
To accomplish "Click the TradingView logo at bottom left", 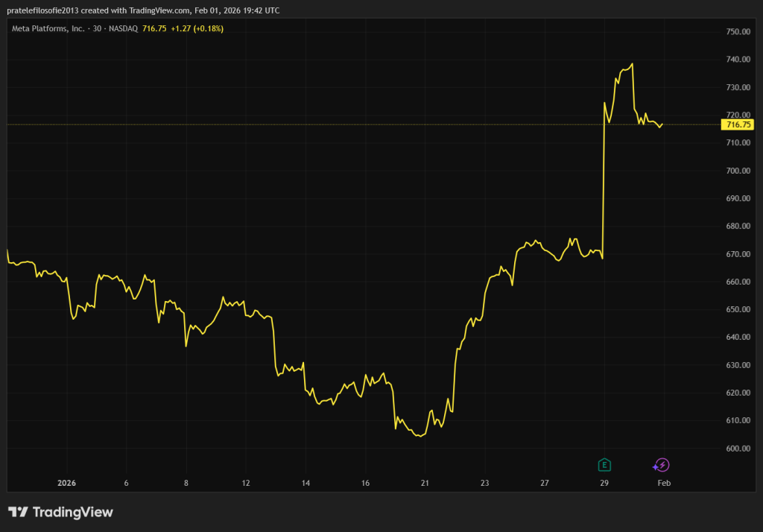I will click(60, 512).
